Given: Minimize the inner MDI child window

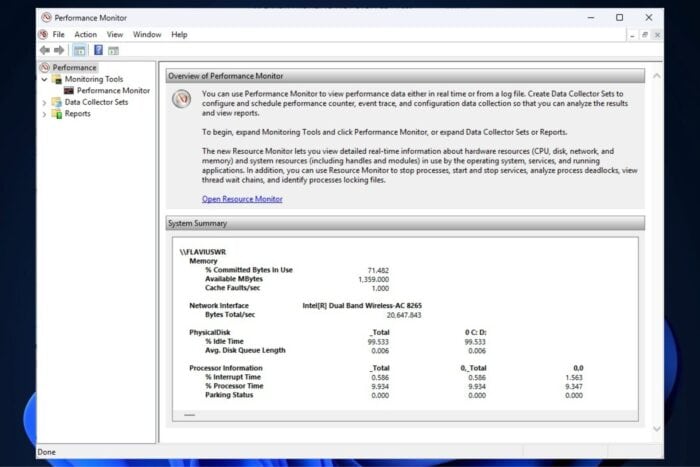Looking at the screenshot, I should pos(632,35).
